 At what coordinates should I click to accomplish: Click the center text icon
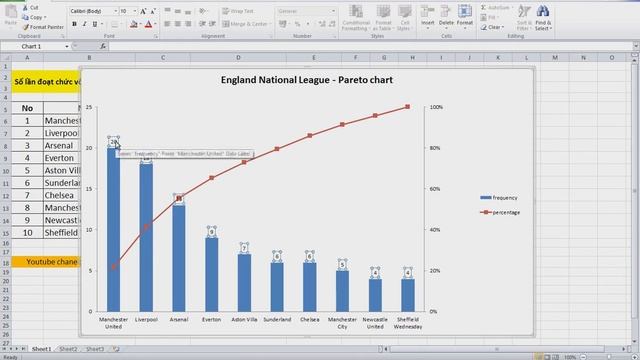pyautogui.click(x=178, y=24)
